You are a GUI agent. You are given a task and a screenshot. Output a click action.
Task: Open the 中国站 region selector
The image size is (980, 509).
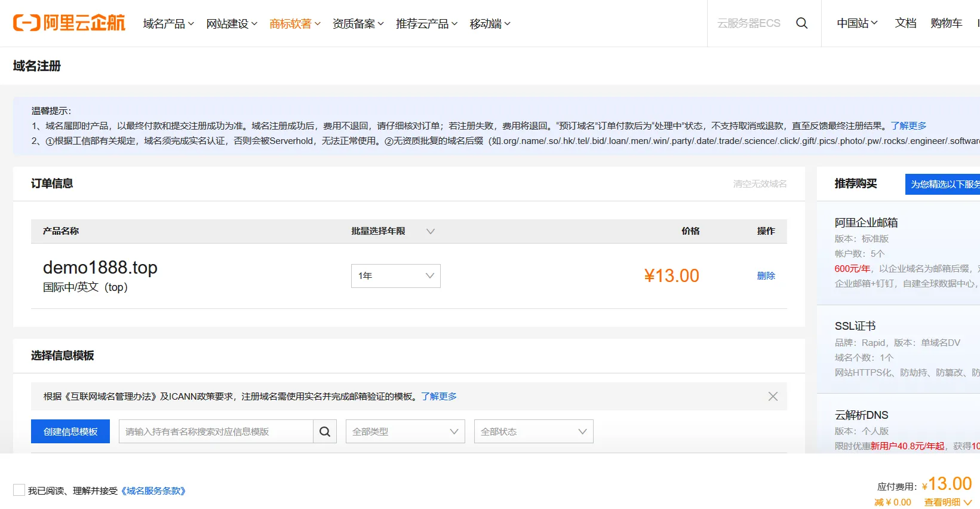[857, 23]
